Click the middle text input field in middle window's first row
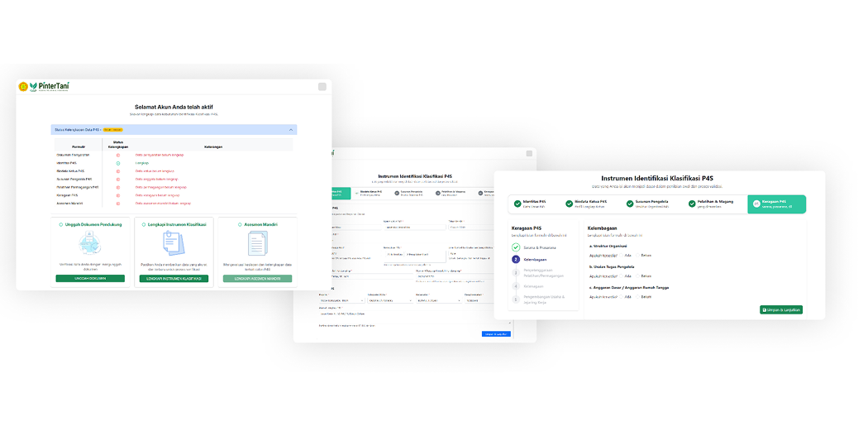This screenshot has height=436, width=868. pyautogui.click(x=415, y=228)
